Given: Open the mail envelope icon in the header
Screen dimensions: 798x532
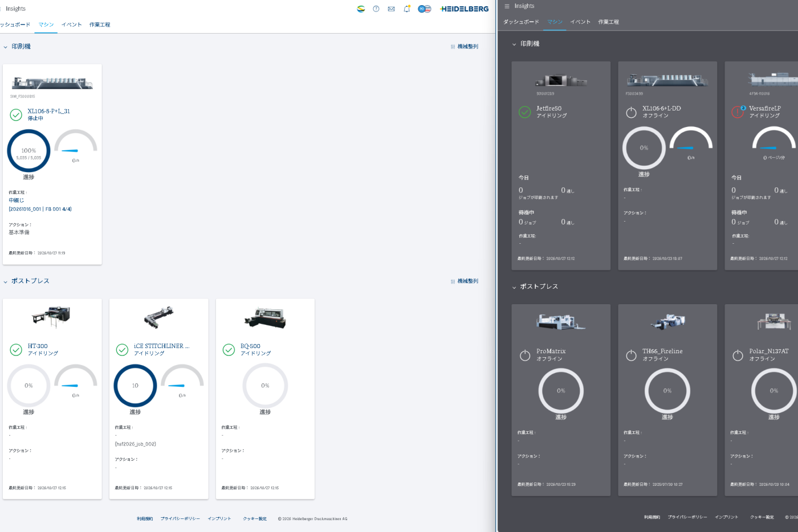Looking at the screenshot, I should (391, 9).
